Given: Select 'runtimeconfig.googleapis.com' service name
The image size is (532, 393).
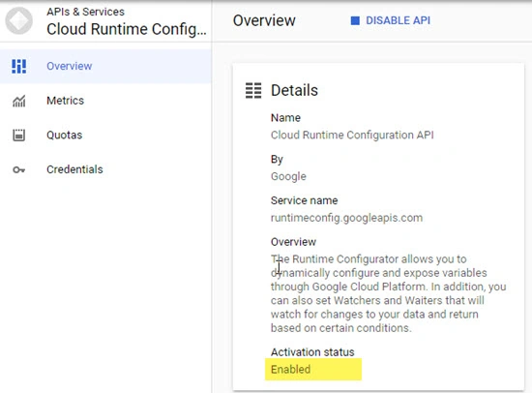Looking at the screenshot, I should [x=346, y=218].
